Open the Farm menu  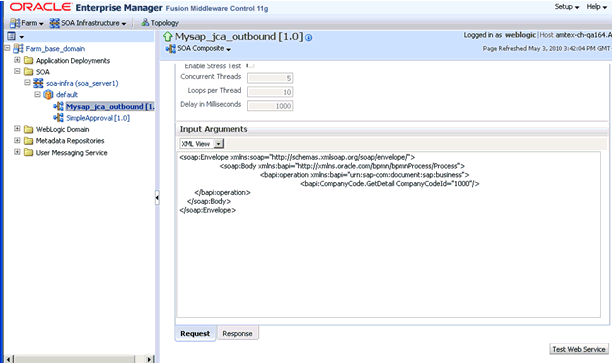(x=27, y=23)
